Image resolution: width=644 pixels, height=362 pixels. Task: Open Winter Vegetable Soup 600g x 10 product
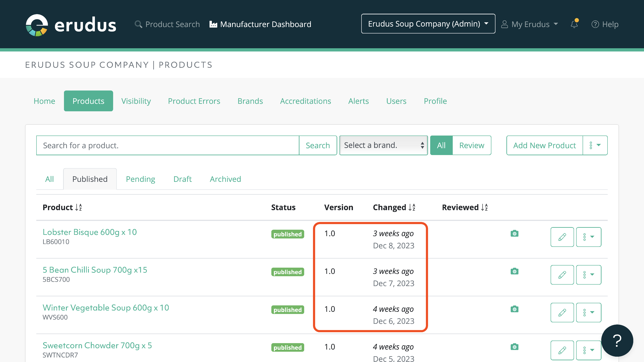pos(106,308)
